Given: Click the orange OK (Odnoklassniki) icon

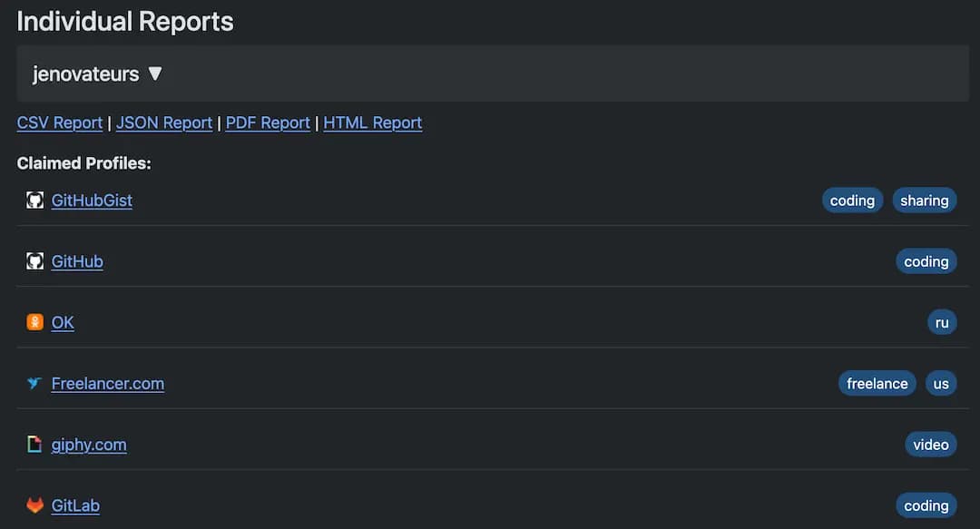Looking at the screenshot, I should coord(34,322).
